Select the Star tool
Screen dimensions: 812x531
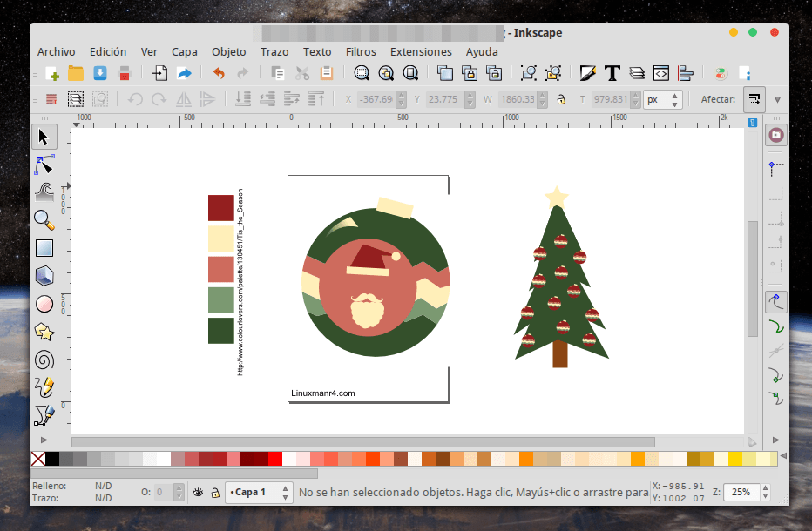click(44, 332)
